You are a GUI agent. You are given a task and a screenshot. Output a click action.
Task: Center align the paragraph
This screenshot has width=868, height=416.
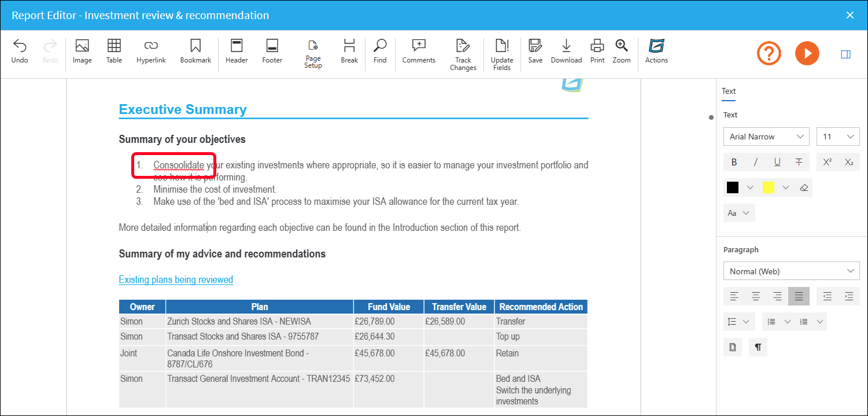(x=755, y=296)
